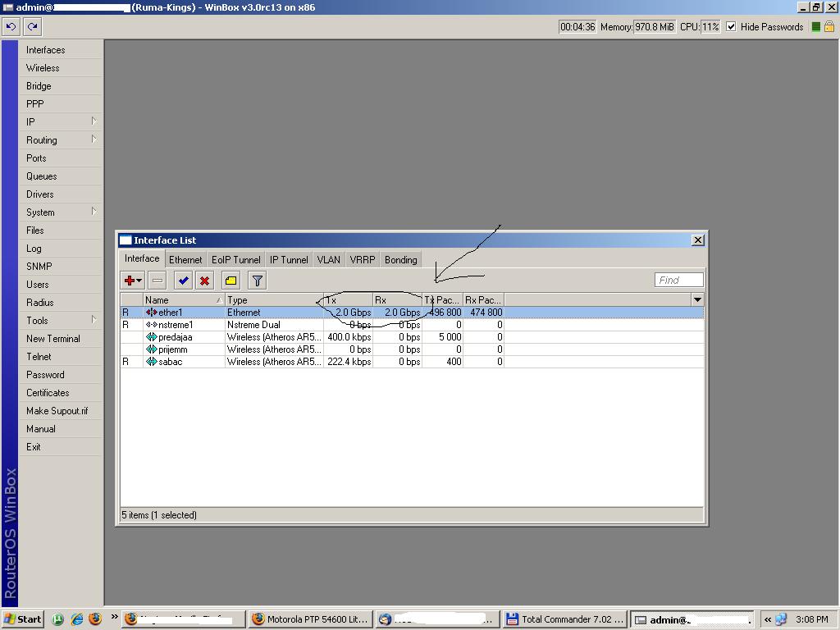Click the red X Disable button
Viewport: 840px width, 630px height.
tap(204, 281)
